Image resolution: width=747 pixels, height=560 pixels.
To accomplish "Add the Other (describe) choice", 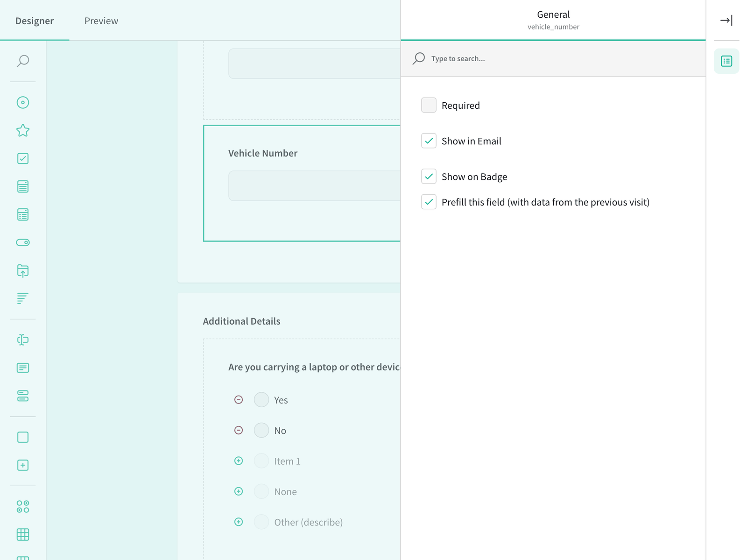I will click(x=239, y=522).
